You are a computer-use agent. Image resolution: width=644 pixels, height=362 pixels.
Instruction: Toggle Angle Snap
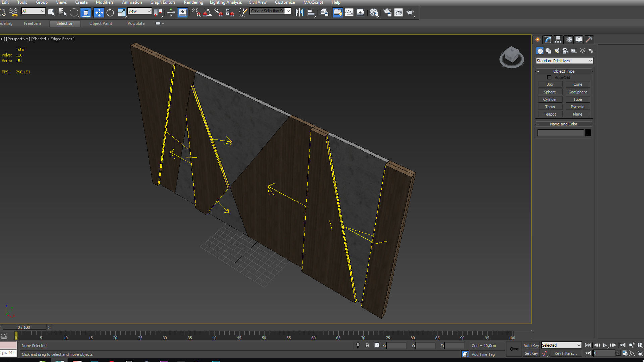pos(207,13)
